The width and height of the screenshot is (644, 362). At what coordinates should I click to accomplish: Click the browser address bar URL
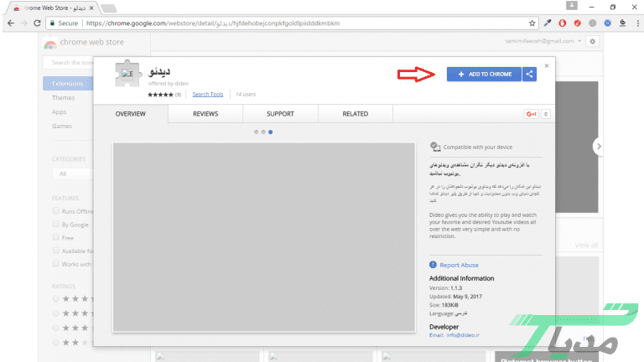click(213, 23)
